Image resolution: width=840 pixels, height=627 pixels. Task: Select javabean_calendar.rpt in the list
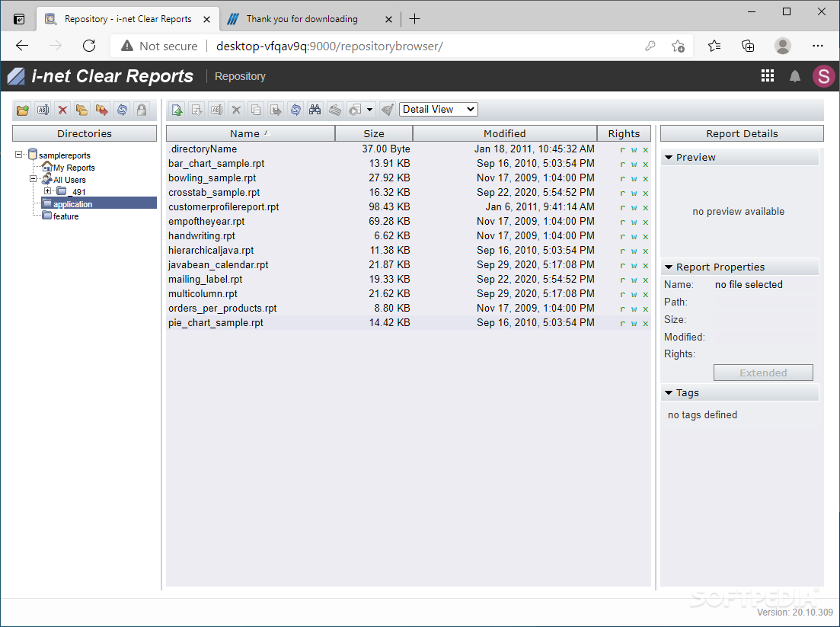(408, 264)
